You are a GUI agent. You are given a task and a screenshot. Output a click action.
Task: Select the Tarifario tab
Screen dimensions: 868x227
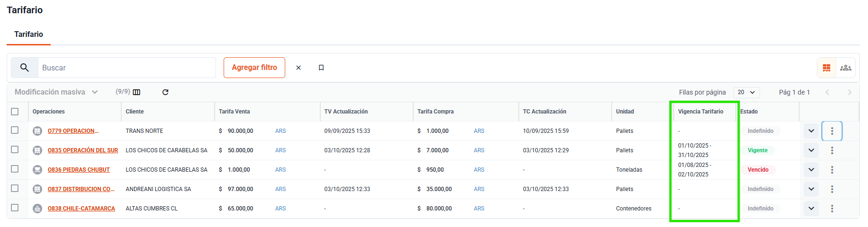(28, 35)
